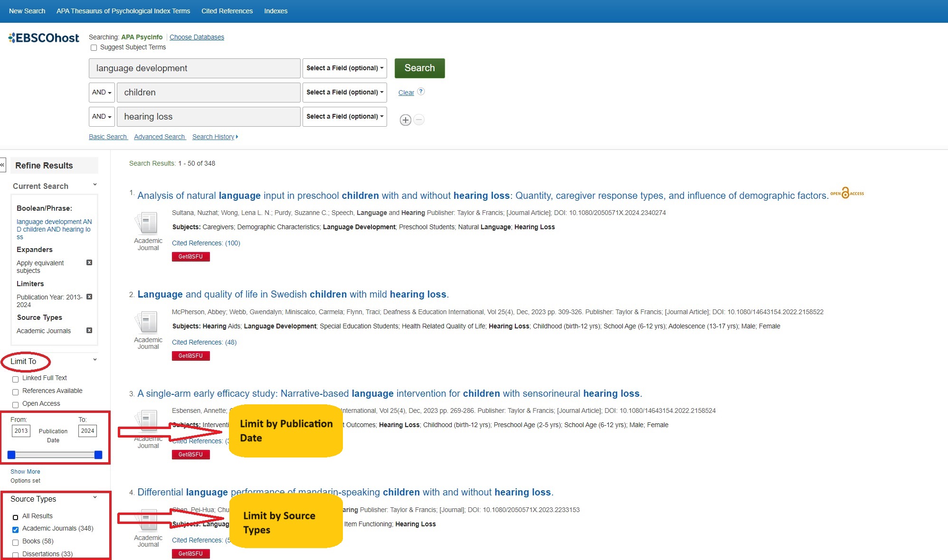Open result 2 Swedish children hearing loss title
The image size is (948, 560).
[293, 294]
